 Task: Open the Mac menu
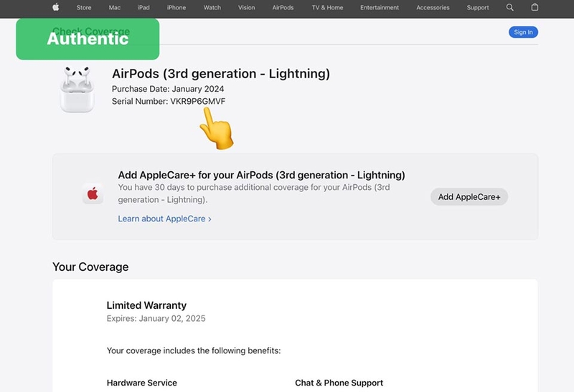[115, 7]
